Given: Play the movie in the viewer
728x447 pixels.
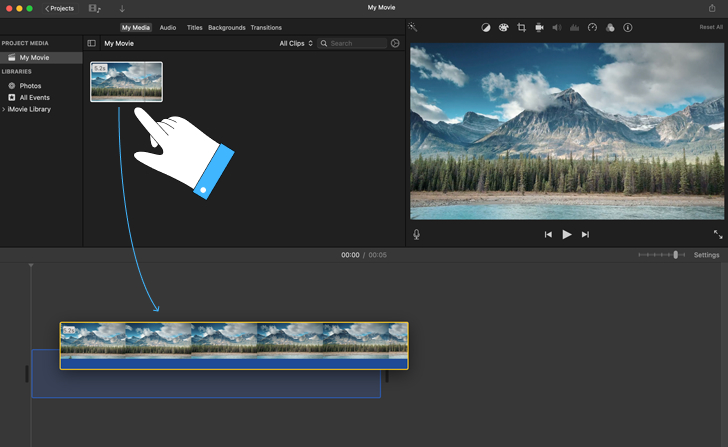Looking at the screenshot, I should pyautogui.click(x=567, y=234).
